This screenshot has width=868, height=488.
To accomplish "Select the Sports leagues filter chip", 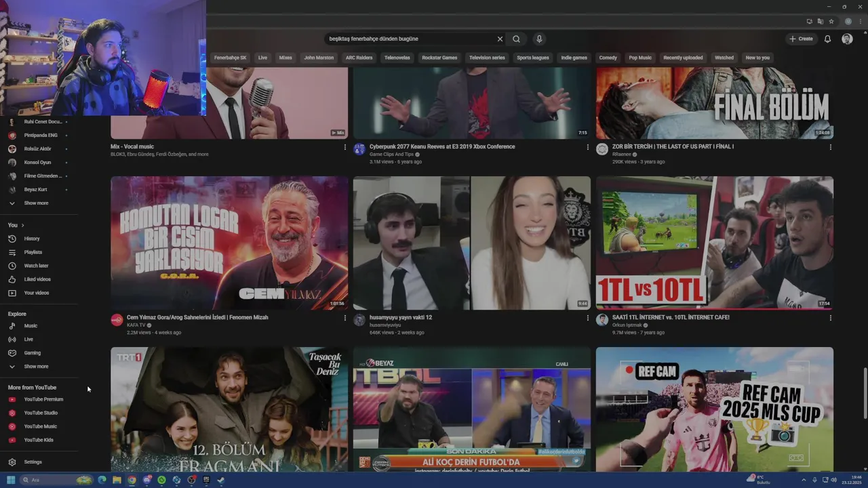I will pos(533,58).
